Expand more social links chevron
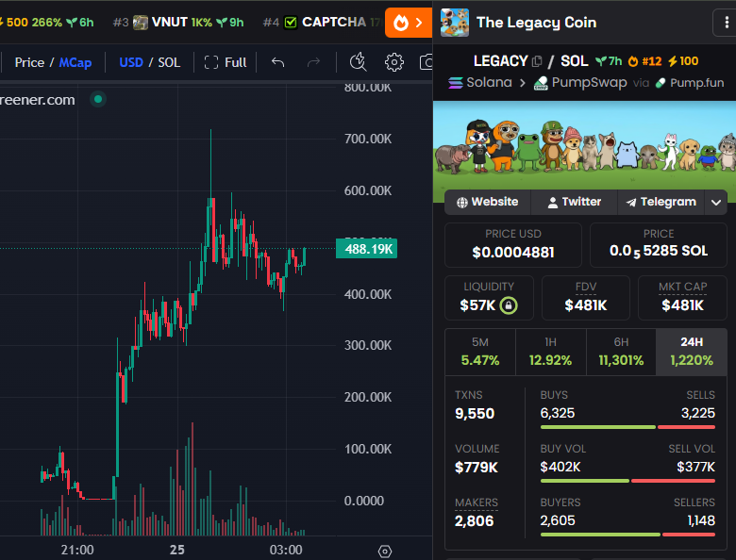This screenshot has width=736, height=560. tap(716, 202)
